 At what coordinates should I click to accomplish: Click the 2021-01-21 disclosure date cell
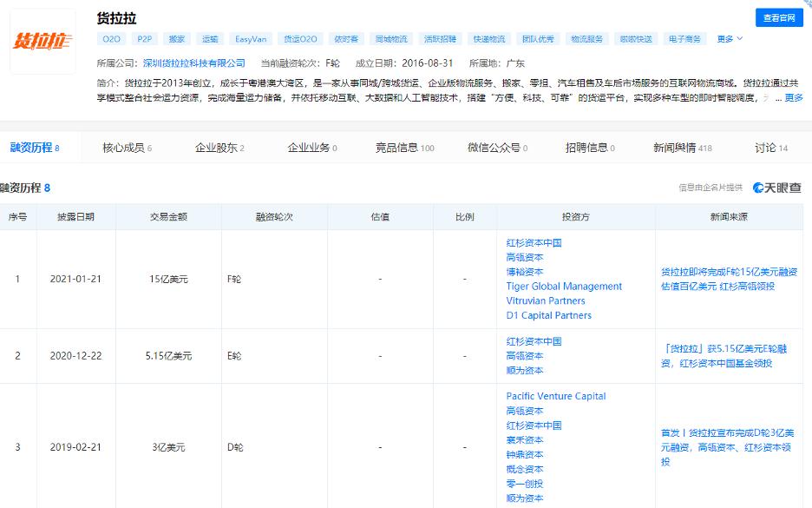click(x=75, y=279)
